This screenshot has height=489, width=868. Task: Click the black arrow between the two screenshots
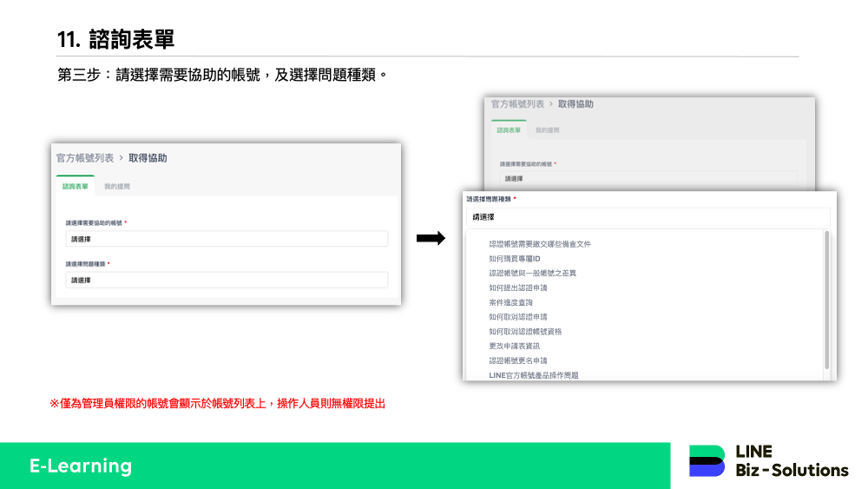coord(431,239)
